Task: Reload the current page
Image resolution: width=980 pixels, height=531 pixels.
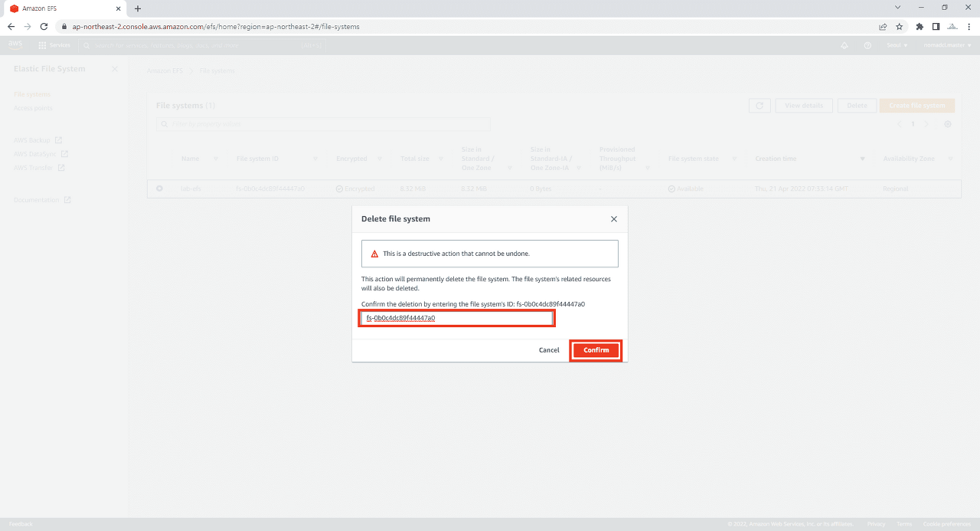Action: click(44, 26)
